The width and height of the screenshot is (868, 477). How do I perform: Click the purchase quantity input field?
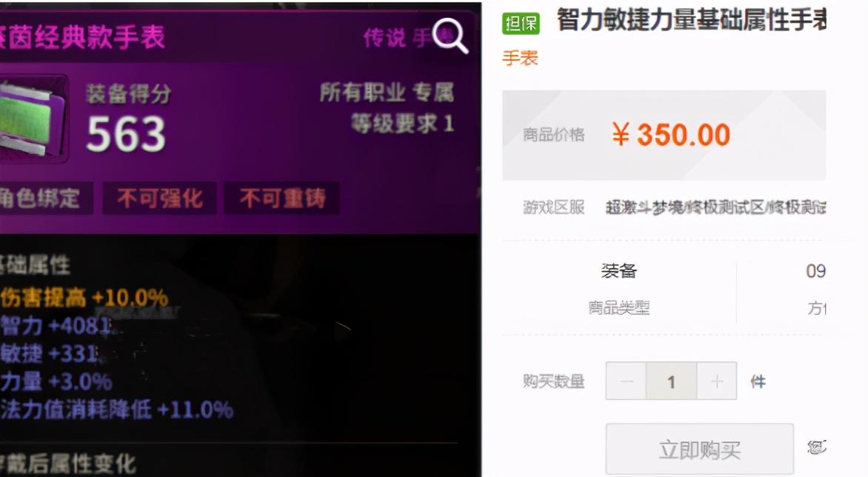(x=672, y=381)
